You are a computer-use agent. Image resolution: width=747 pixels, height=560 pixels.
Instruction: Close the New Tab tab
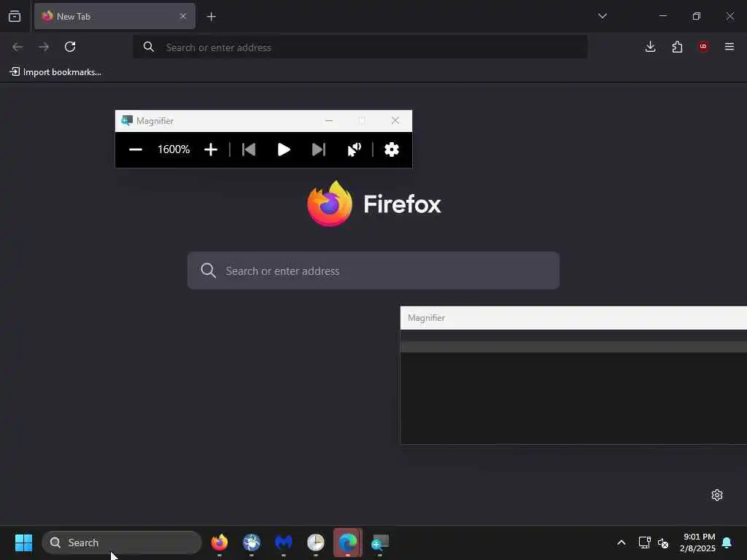click(183, 16)
